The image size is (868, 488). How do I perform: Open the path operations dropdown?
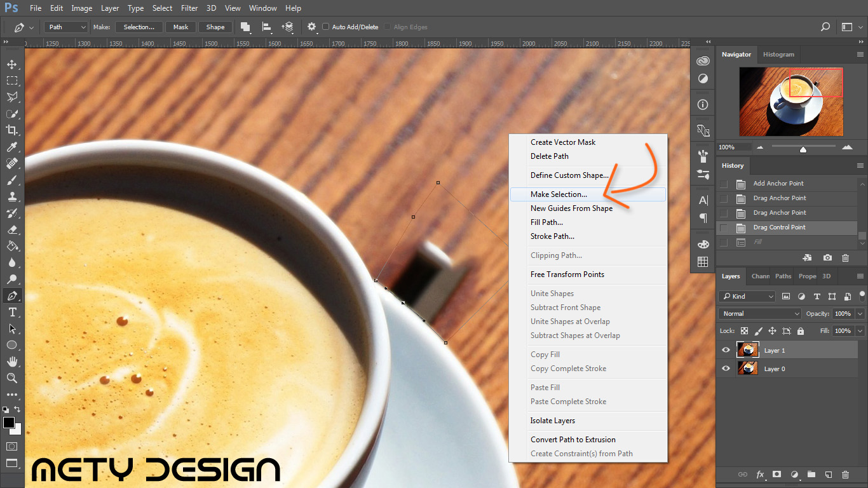click(245, 27)
